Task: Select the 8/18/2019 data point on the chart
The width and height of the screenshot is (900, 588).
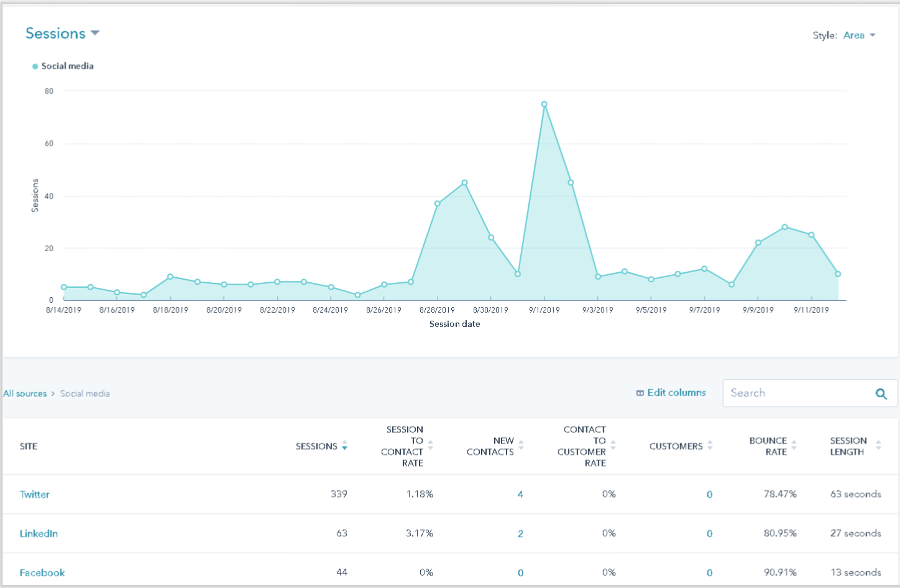Action: click(x=170, y=277)
